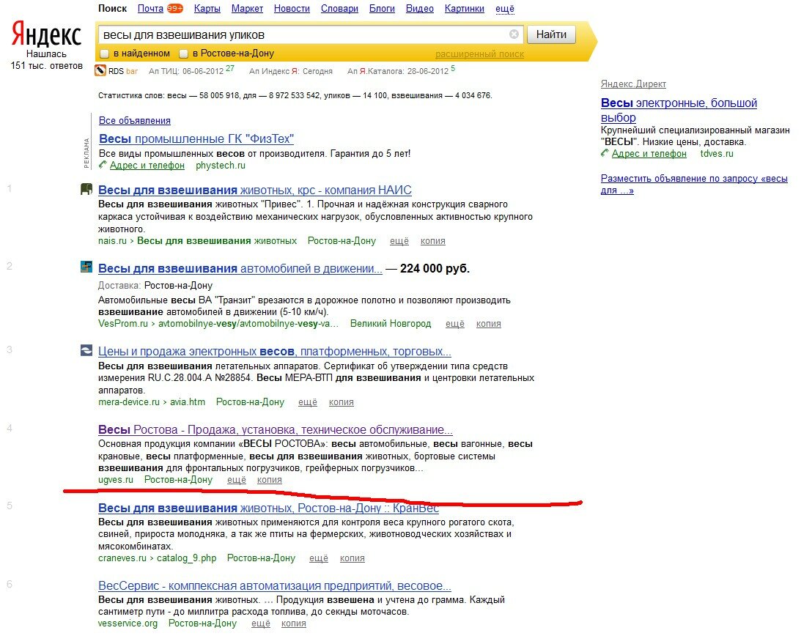The image size is (812, 644).
Task: Click the unread mail counter badge 99+
Action: pyautogui.click(x=175, y=9)
